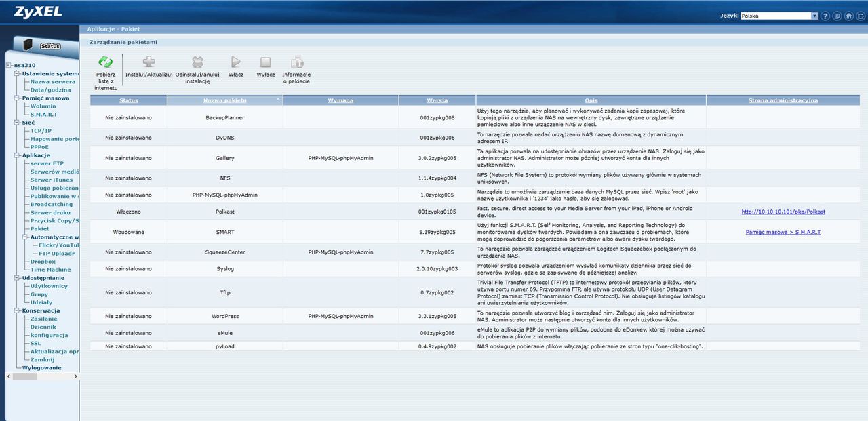The height and width of the screenshot is (421, 868).
Task: Select the Gallery package row
Action: (x=475, y=158)
